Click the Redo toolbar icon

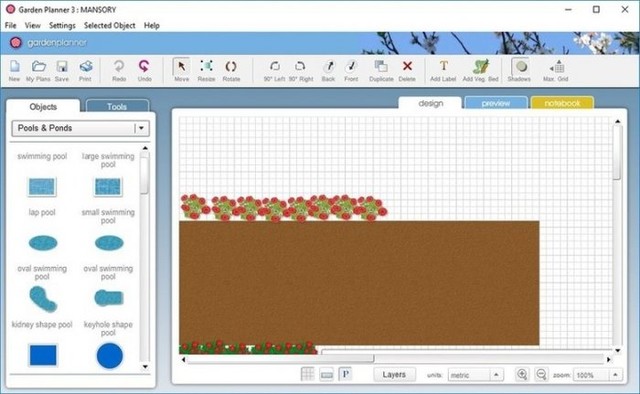pos(119,70)
